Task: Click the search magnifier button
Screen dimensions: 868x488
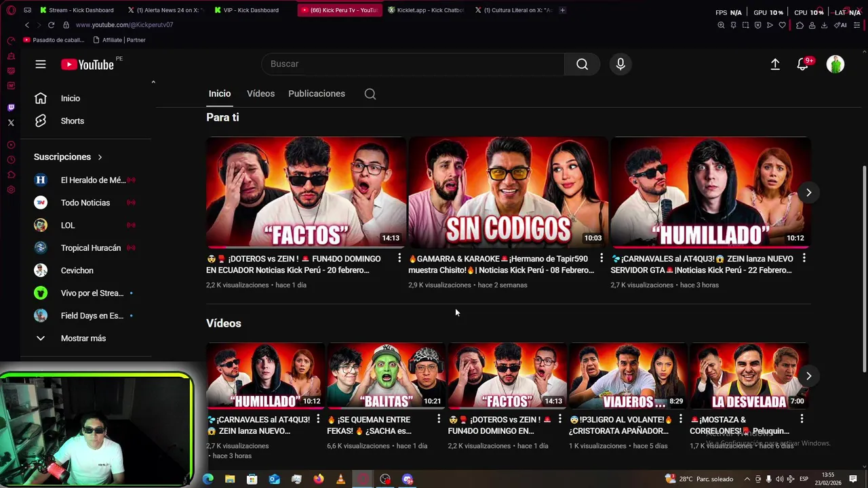Action: coord(582,64)
